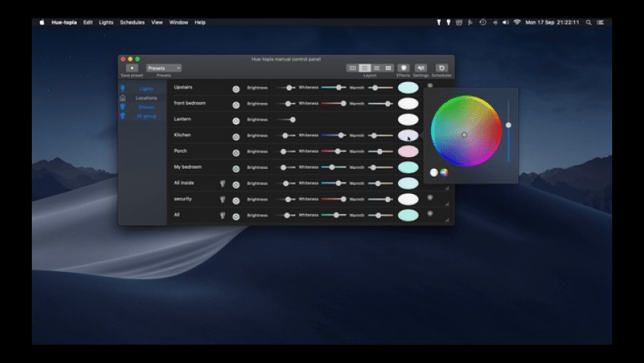Image resolution: width=644 pixels, height=363 pixels.
Task: Select All group in the sidebar
Action: 147,116
